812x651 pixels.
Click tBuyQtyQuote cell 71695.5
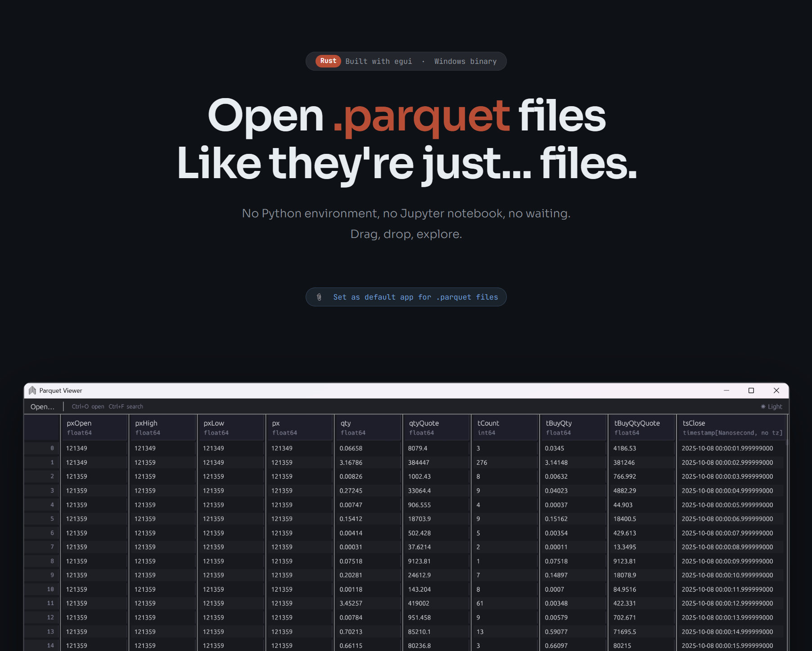(625, 632)
